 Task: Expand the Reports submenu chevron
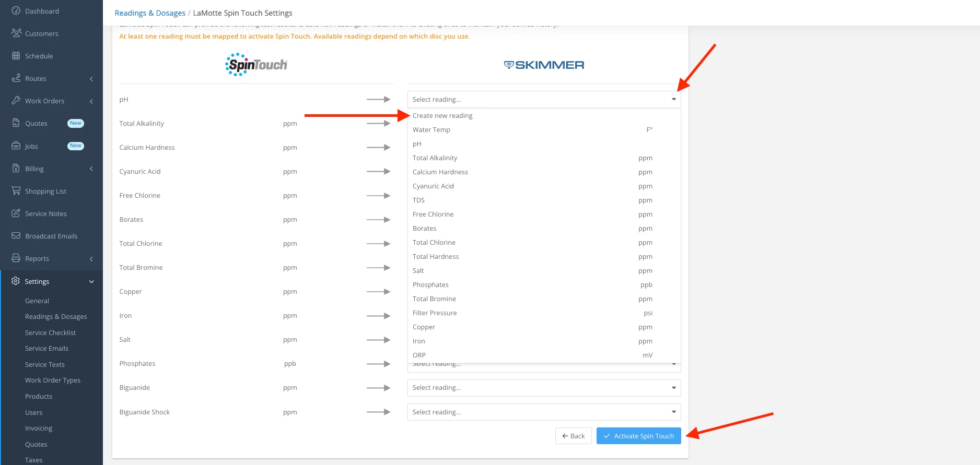[91, 259]
